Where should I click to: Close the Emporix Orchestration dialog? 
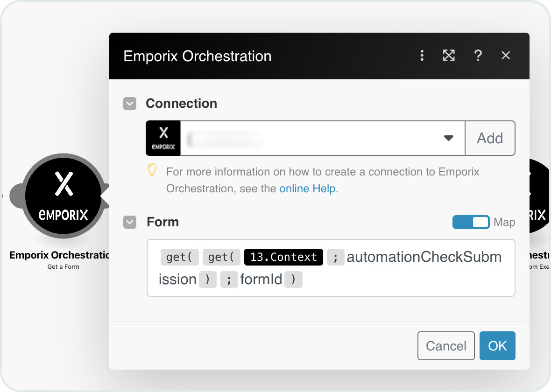click(506, 56)
